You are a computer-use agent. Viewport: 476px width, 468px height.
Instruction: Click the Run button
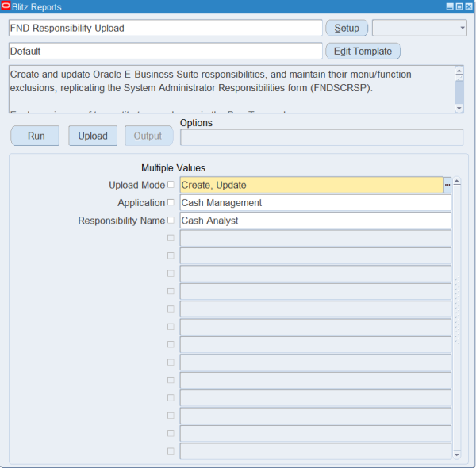click(35, 136)
